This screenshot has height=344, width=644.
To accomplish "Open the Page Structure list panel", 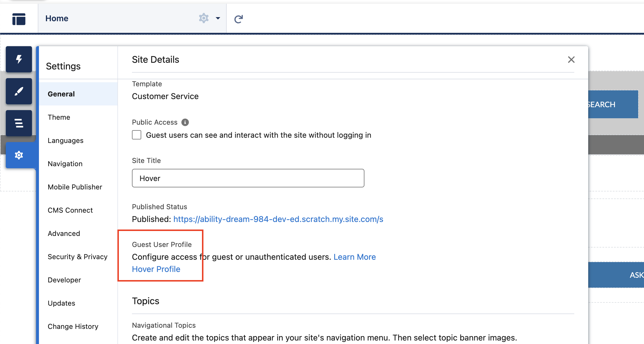I will click(19, 123).
